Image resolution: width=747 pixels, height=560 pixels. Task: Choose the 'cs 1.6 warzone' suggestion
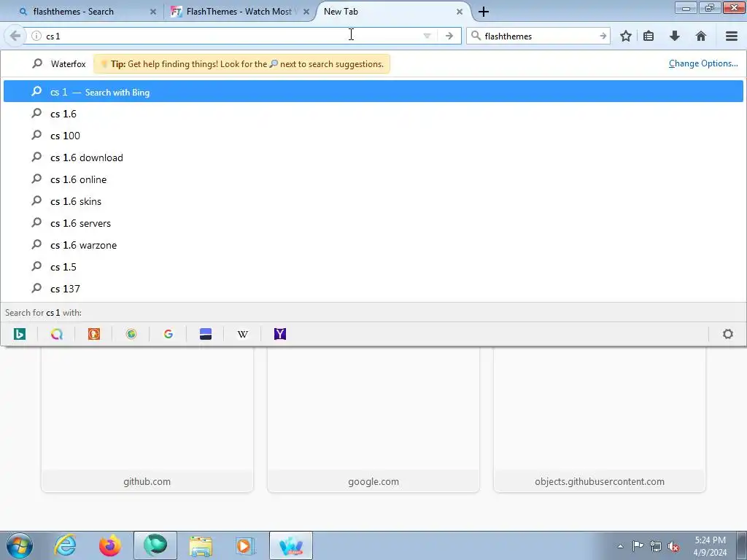click(373, 245)
